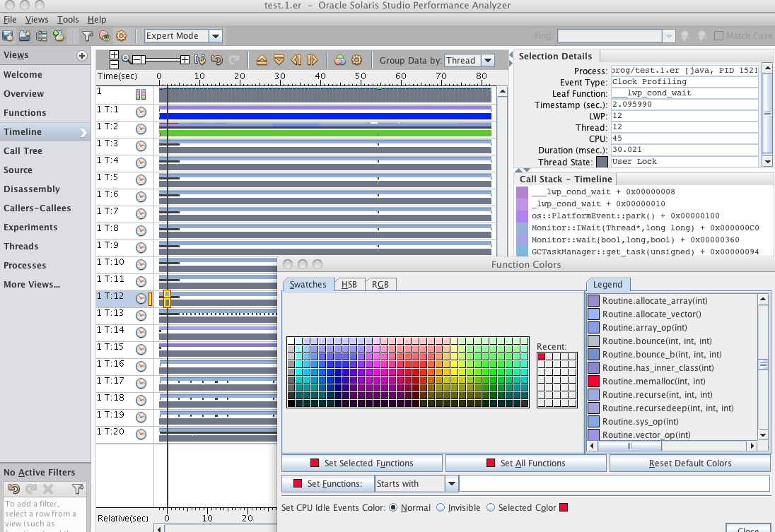The height and width of the screenshot is (532, 775).
Task: Add a view with plus icon
Action: click(x=82, y=55)
